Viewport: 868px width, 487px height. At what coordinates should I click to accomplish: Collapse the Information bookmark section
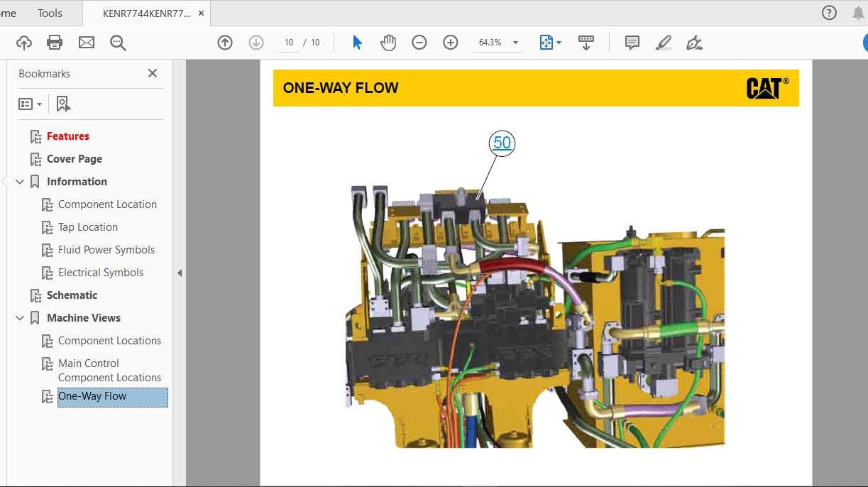coord(19,181)
